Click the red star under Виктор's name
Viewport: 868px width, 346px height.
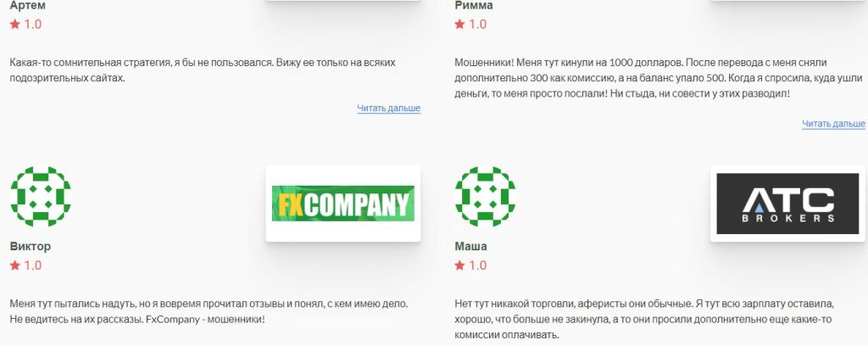(15, 265)
